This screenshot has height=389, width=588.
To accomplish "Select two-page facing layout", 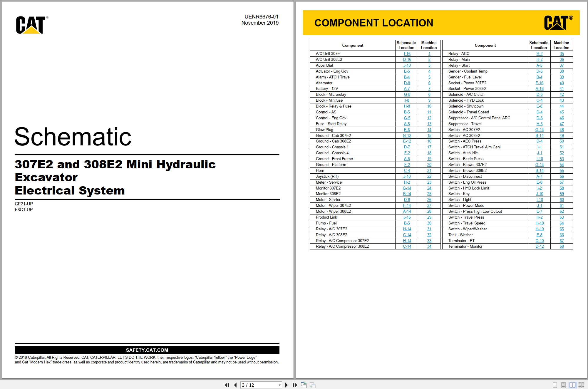I will [572, 385].
